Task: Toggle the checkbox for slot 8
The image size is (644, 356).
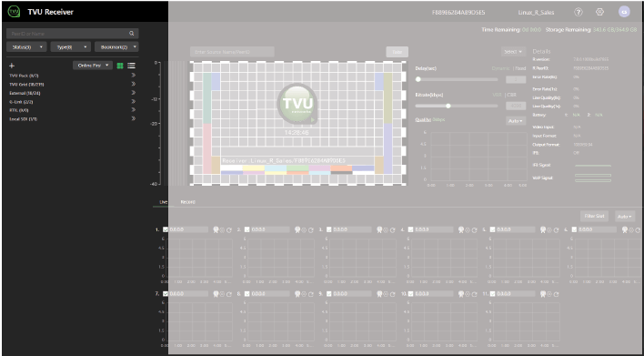Action: pos(247,294)
